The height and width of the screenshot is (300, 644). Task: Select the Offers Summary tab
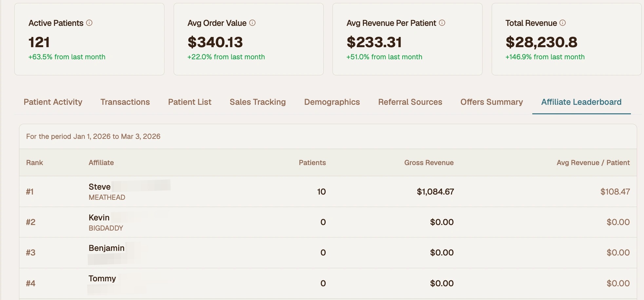pyautogui.click(x=491, y=102)
